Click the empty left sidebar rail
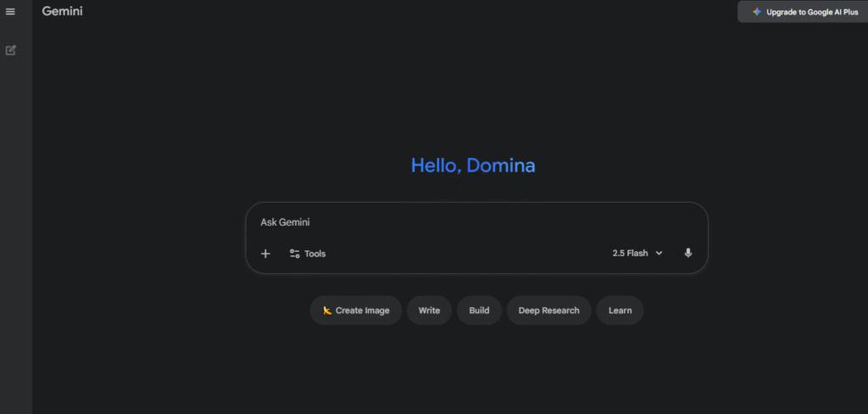Viewport: 868px width, 414px height. 15,238
